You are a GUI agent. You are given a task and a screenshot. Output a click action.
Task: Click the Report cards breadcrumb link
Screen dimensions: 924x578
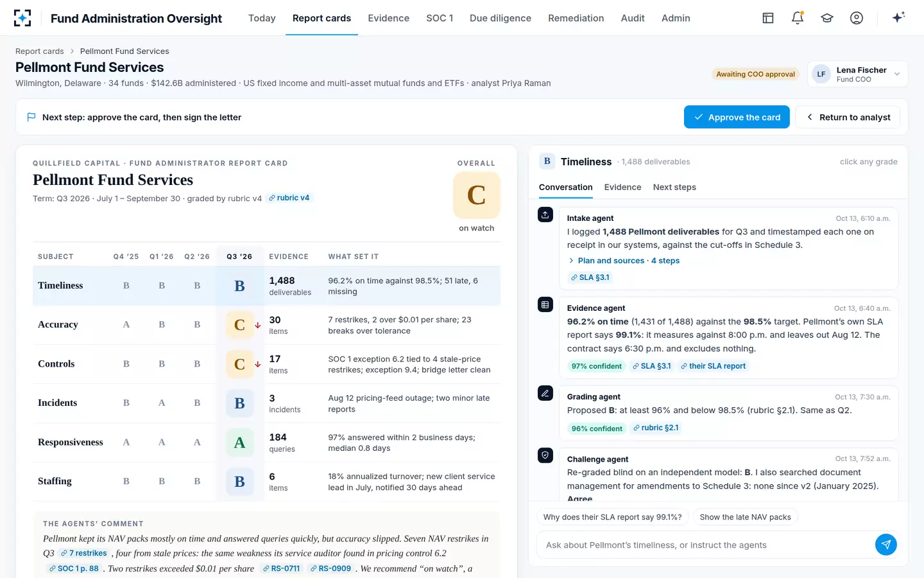[40, 51]
